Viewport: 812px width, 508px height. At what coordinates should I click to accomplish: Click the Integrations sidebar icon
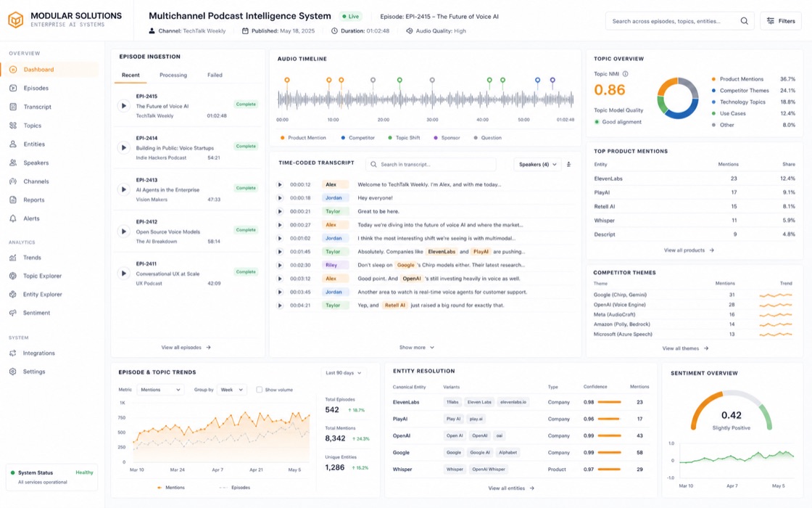point(13,353)
